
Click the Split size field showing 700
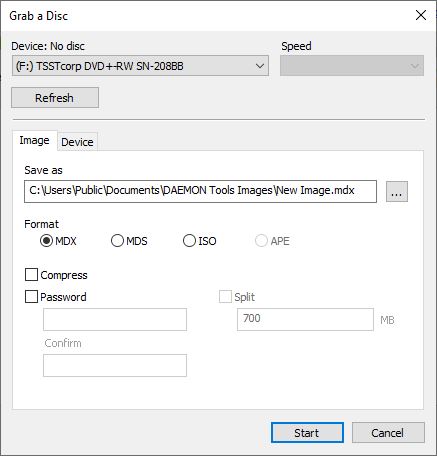(x=305, y=319)
